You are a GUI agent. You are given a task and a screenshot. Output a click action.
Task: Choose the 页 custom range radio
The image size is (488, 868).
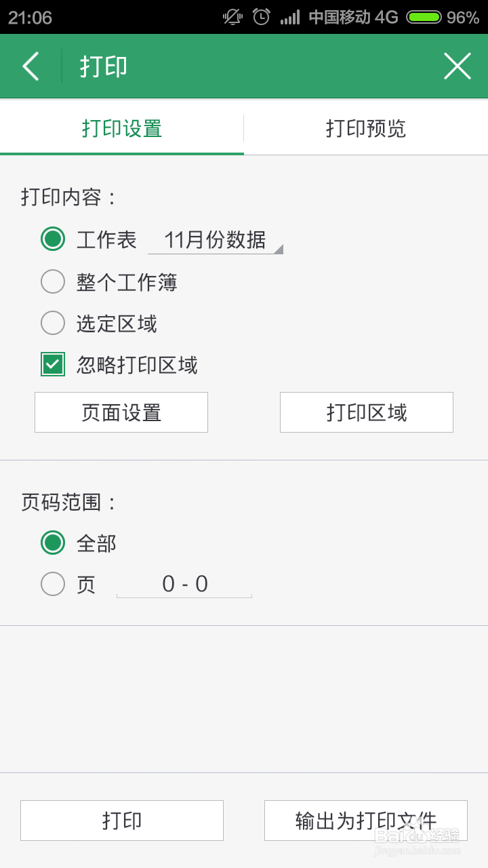[x=53, y=584]
